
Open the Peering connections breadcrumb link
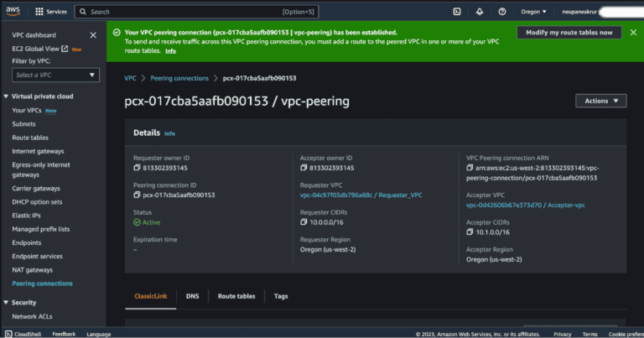click(x=179, y=78)
